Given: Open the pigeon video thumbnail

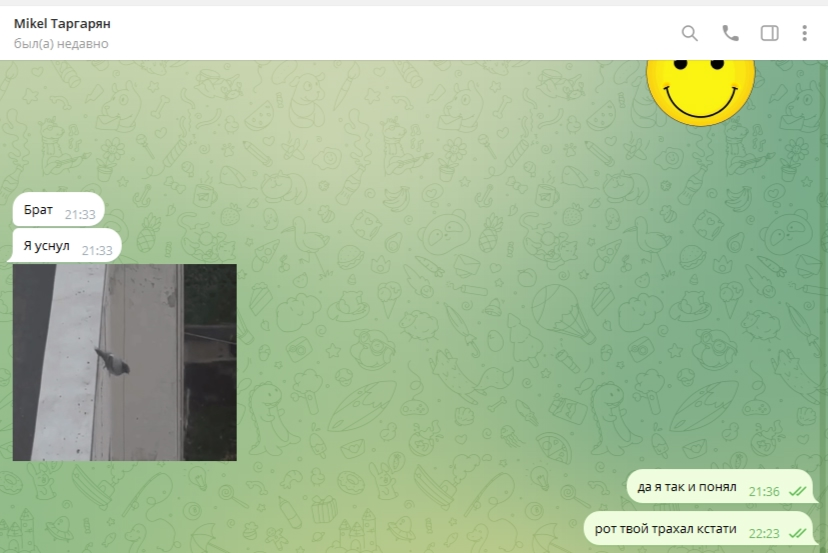Looking at the screenshot, I should pyautogui.click(x=124, y=362).
